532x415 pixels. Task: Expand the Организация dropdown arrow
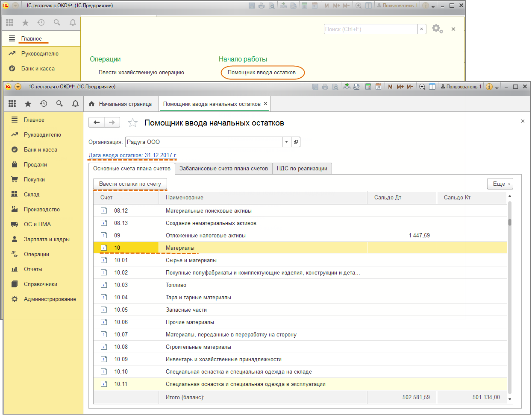(286, 142)
